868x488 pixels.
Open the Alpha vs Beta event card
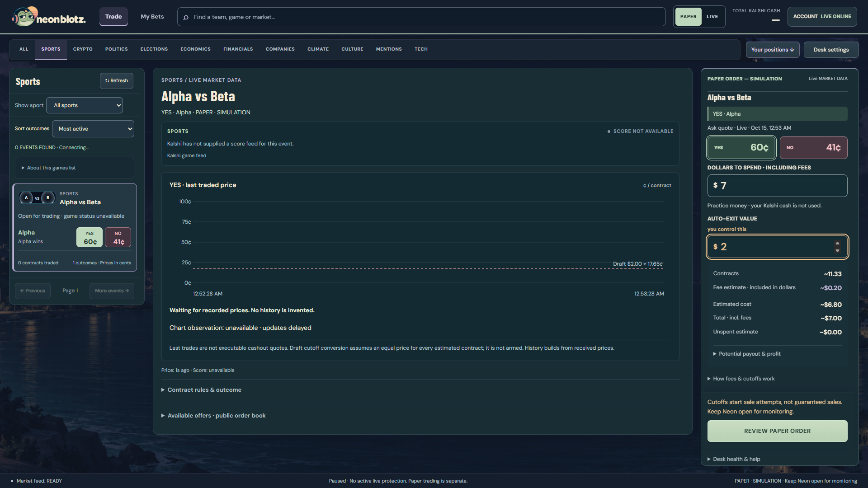(75, 227)
